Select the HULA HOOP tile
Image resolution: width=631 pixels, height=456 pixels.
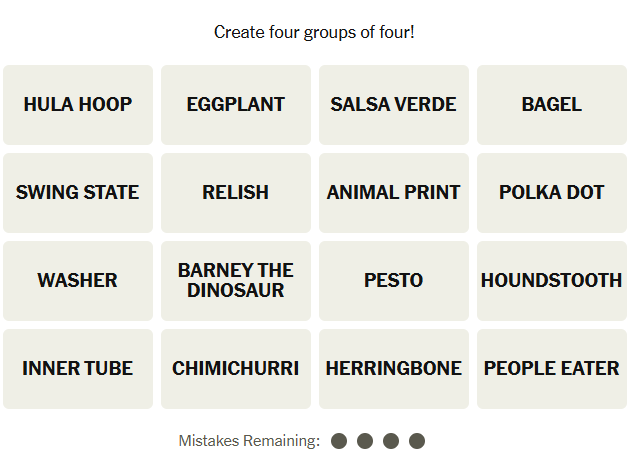78,105
